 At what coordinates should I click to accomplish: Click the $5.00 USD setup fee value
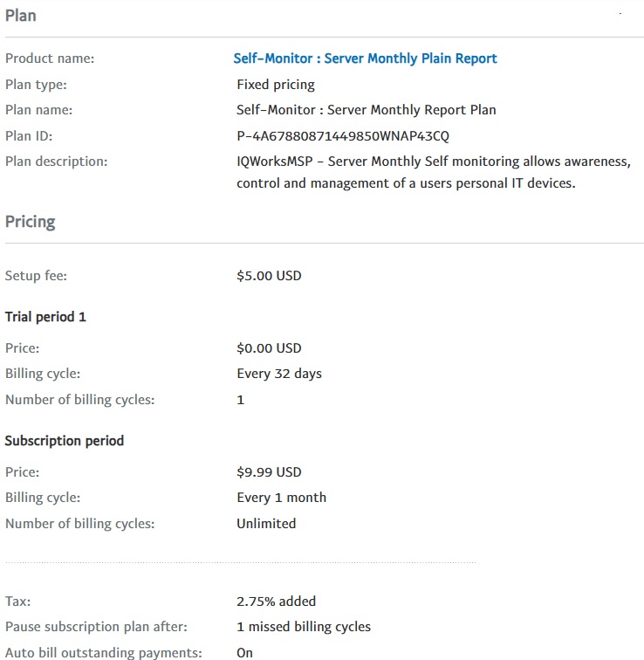[269, 276]
